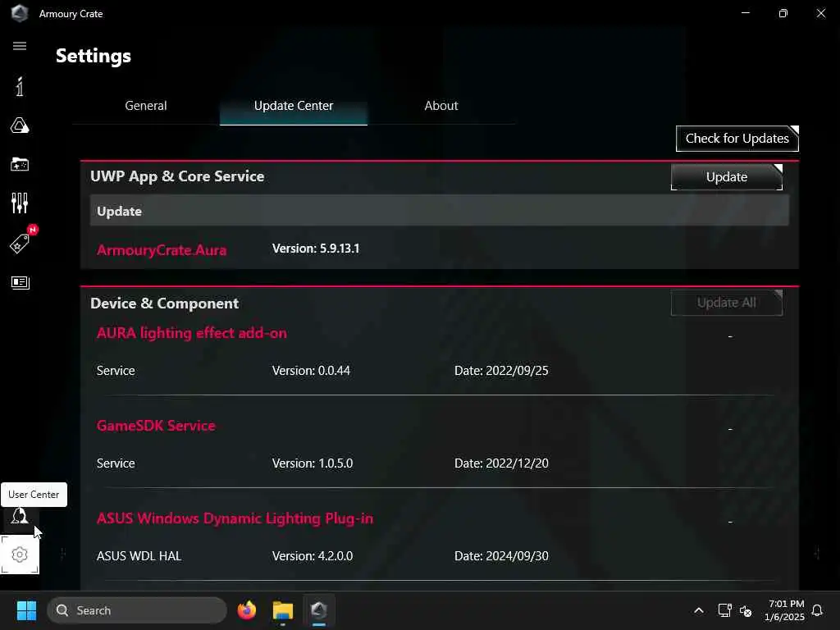Open the Windows Start menu

point(26,610)
